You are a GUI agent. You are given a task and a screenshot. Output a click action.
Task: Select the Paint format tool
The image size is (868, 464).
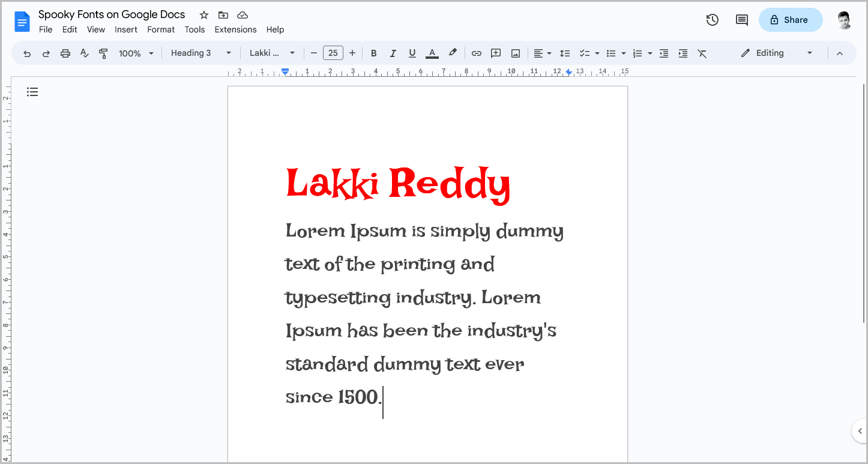pyautogui.click(x=103, y=53)
